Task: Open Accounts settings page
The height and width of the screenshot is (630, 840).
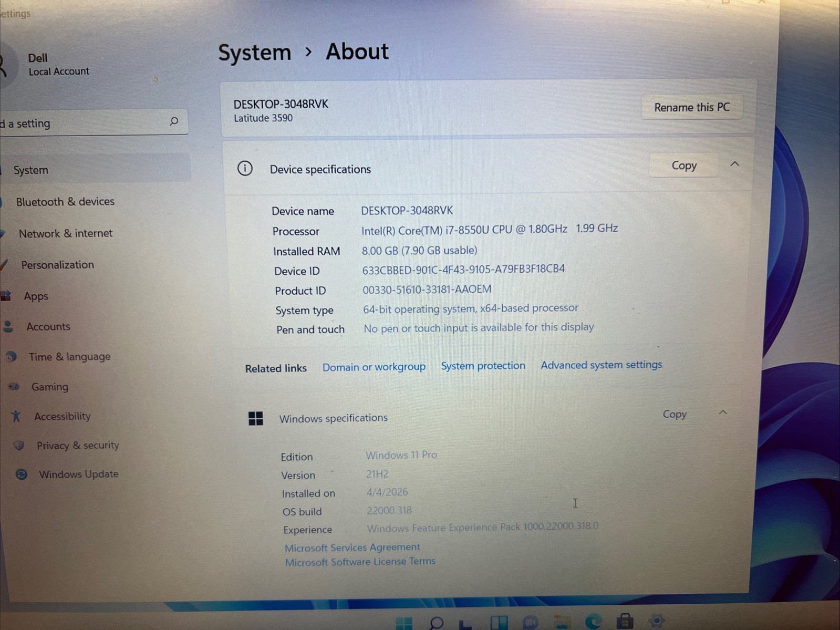Action: point(48,327)
